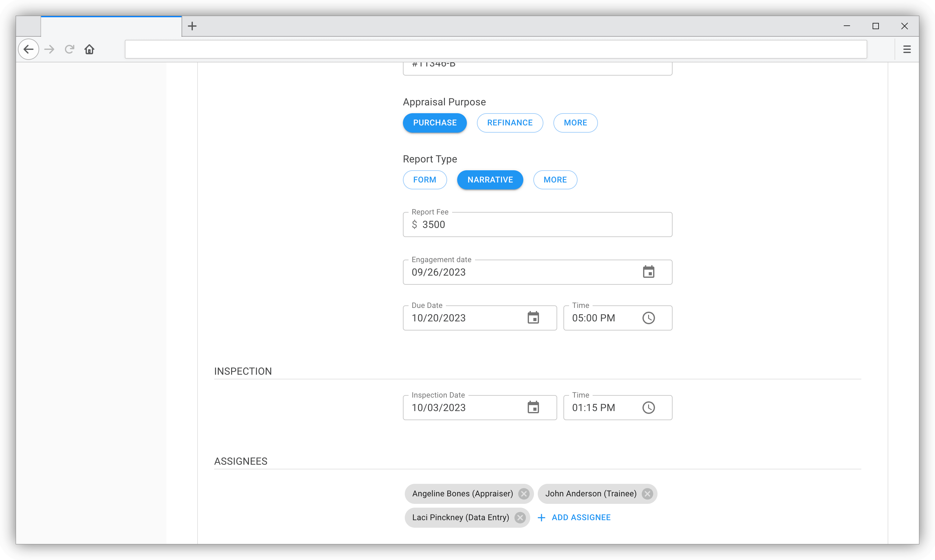
Task: Expand More report type options
Action: pyautogui.click(x=555, y=180)
